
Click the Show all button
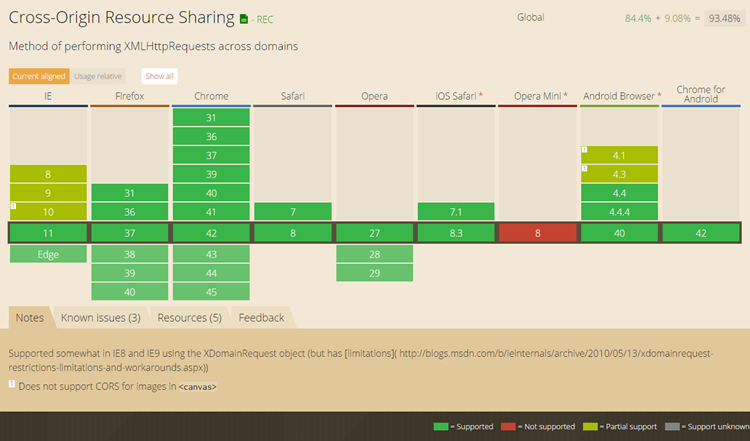pos(159,76)
